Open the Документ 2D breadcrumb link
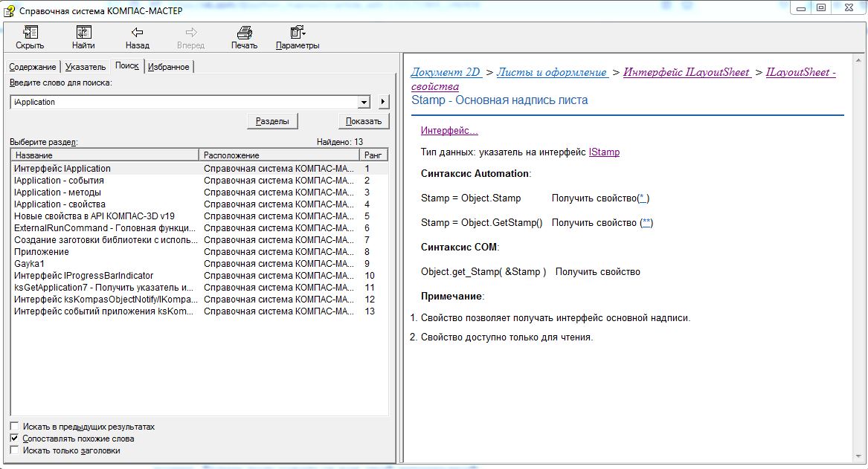Viewport: 868px width, 469px height. (446, 72)
